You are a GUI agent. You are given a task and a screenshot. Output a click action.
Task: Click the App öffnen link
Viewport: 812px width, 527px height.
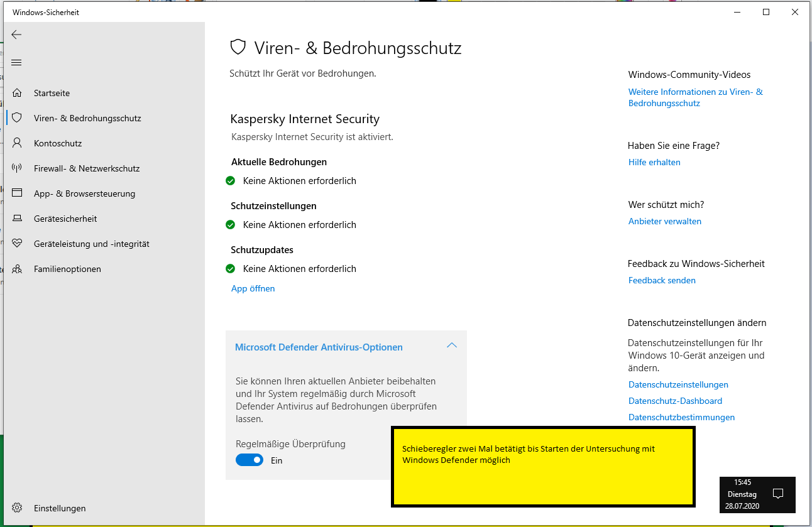tap(253, 289)
